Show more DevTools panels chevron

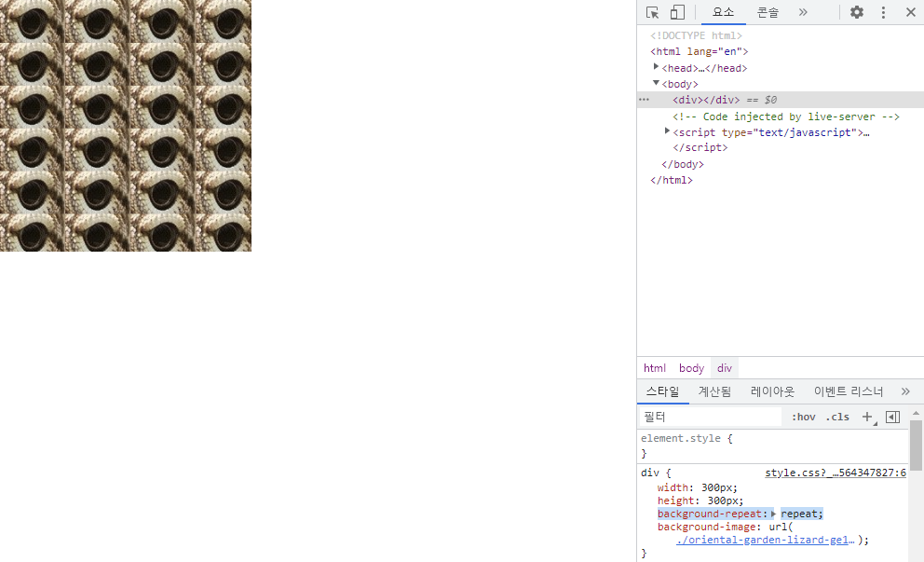click(x=803, y=12)
